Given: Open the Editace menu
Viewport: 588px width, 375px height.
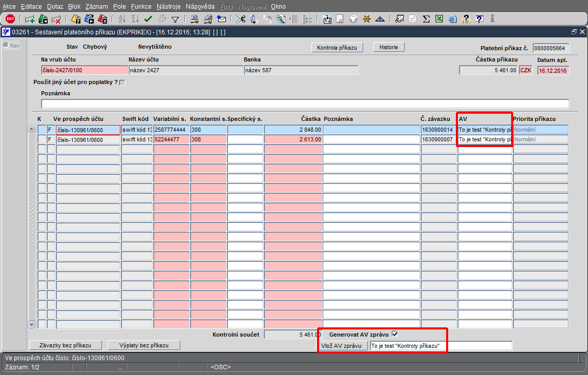Looking at the screenshot, I should (x=32, y=6).
